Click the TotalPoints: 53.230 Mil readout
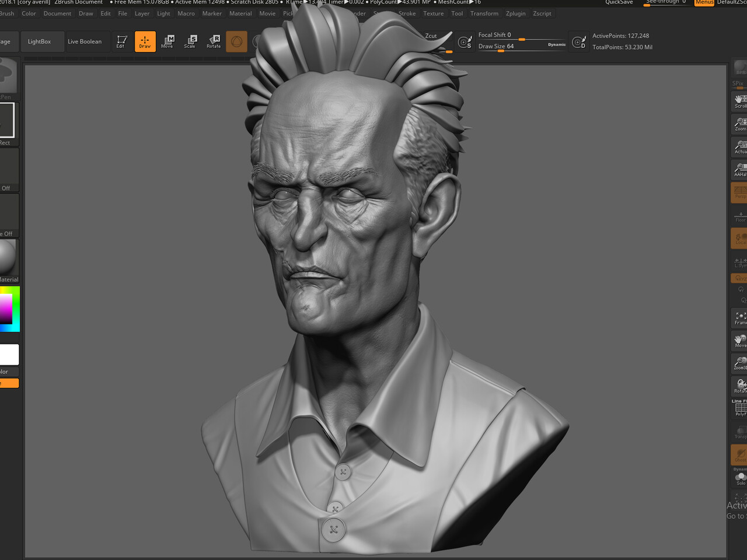 [x=622, y=47]
